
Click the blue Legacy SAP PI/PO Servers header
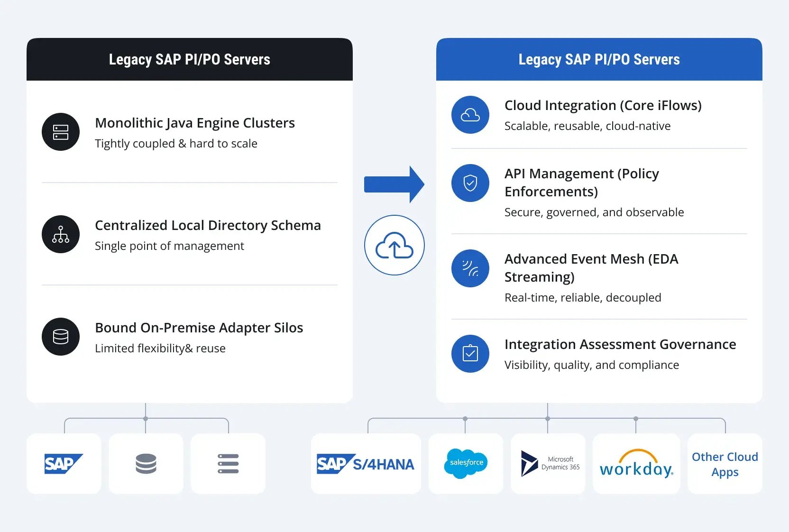pos(599,59)
